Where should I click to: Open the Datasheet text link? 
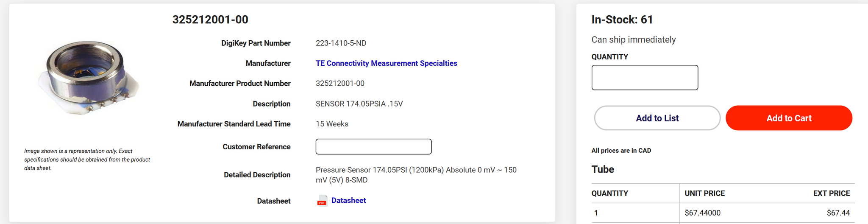tap(348, 200)
